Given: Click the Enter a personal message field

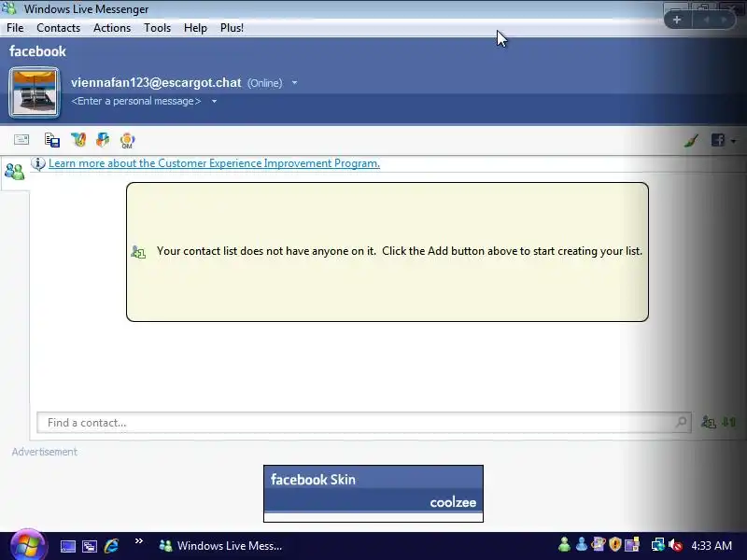Looking at the screenshot, I should click(136, 101).
